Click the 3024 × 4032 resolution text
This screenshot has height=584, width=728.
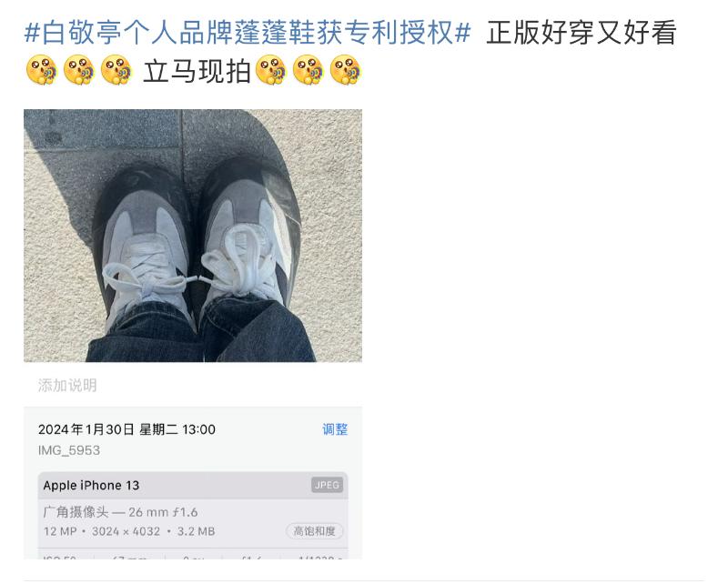coord(126,531)
